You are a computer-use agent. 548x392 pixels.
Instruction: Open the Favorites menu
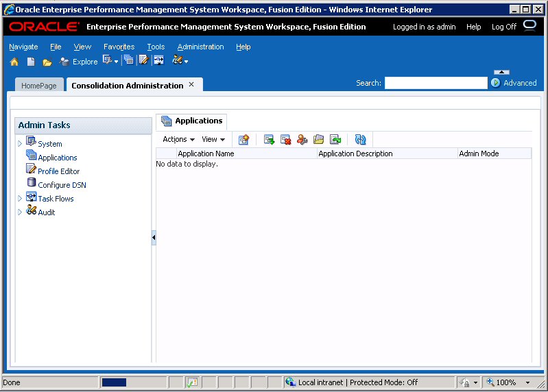pos(119,47)
